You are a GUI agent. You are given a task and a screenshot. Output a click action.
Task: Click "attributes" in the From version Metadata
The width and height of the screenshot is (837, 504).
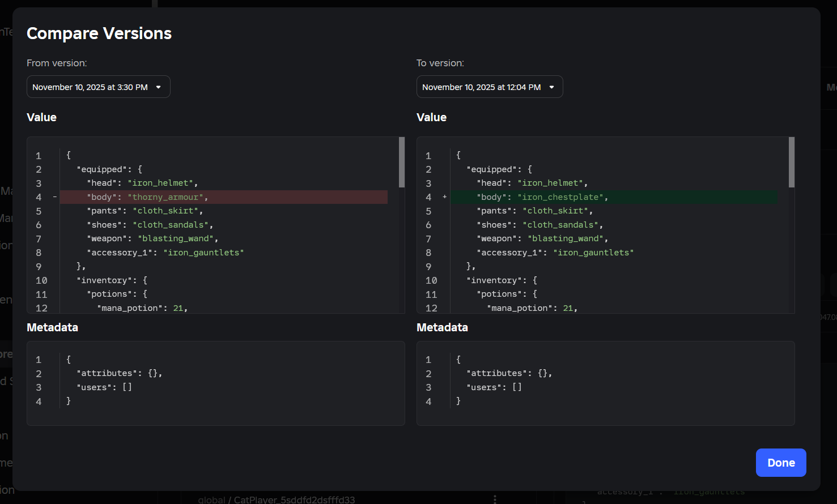tap(107, 373)
